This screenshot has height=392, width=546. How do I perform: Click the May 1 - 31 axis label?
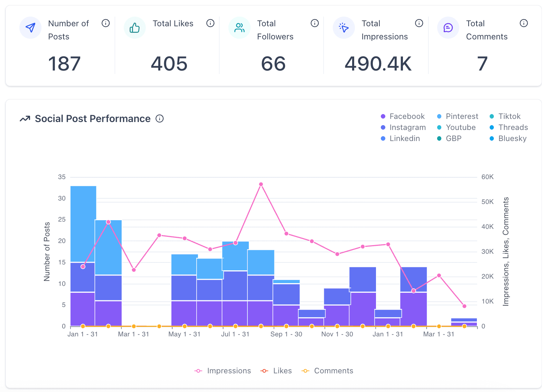click(x=185, y=334)
